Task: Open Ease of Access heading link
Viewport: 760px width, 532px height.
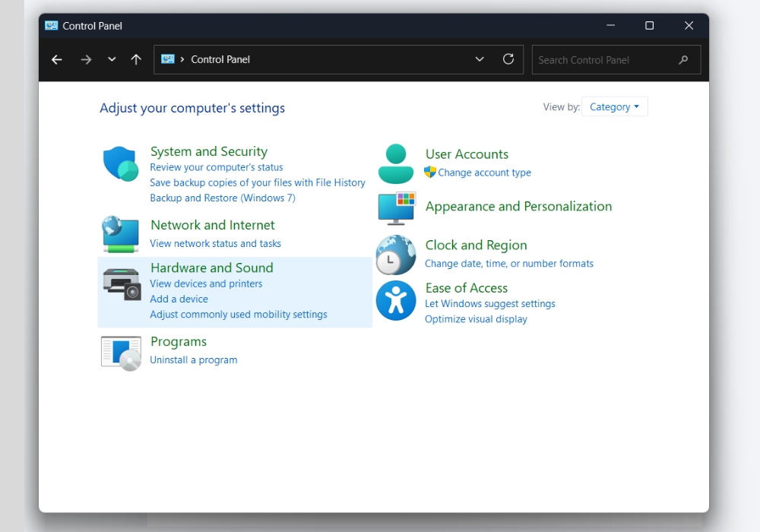Action: click(467, 288)
